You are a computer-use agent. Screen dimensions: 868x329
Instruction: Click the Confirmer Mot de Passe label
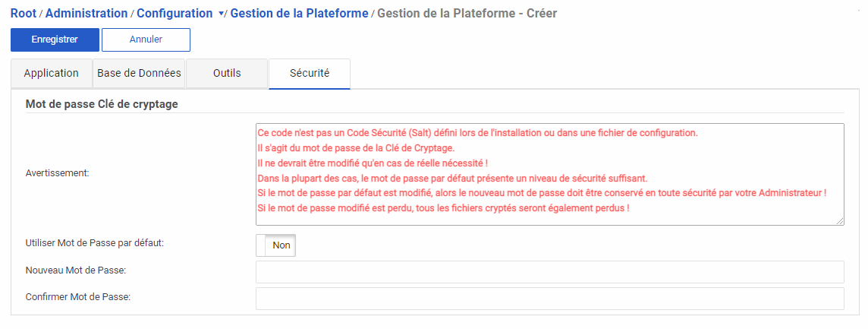(x=78, y=297)
